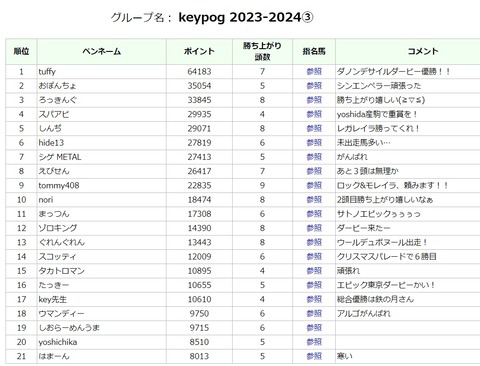Click points value 18474

pos(199,200)
